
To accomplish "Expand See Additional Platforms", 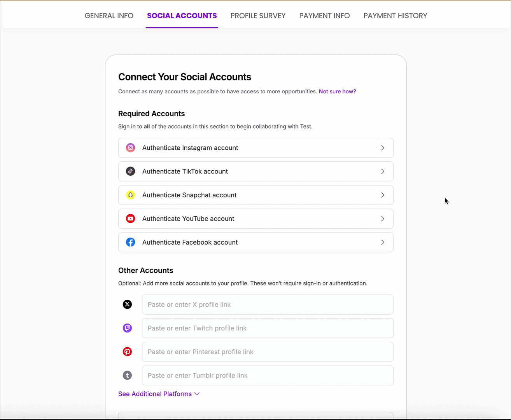I will point(159,394).
